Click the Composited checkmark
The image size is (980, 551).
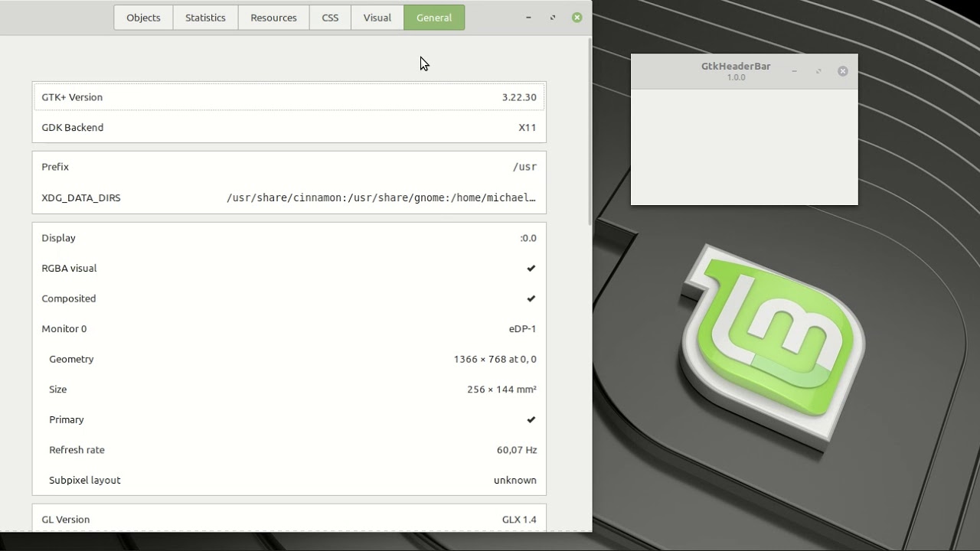(x=531, y=298)
